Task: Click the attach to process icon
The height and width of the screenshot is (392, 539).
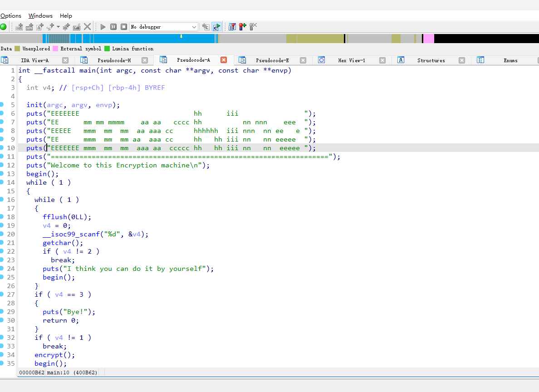Action: pyautogui.click(x=206, y=27)
